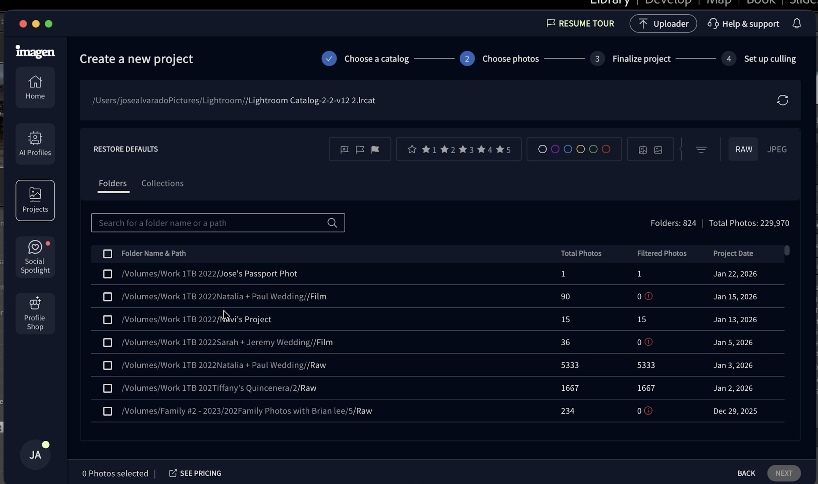Toggle the select-all folders checkbox
Image resolution: width=818 pixels, height=484 pixels.
tap(108, 254)
